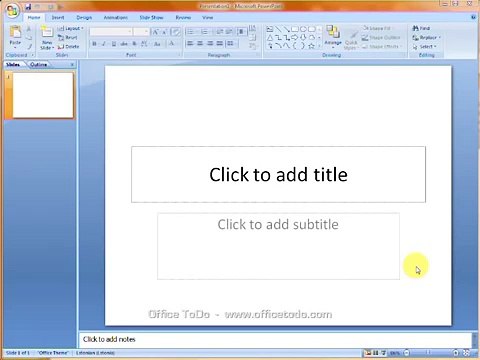Open the Slide Show tab
Viewport: 480px width, 360px height.
tap(151, 17)
